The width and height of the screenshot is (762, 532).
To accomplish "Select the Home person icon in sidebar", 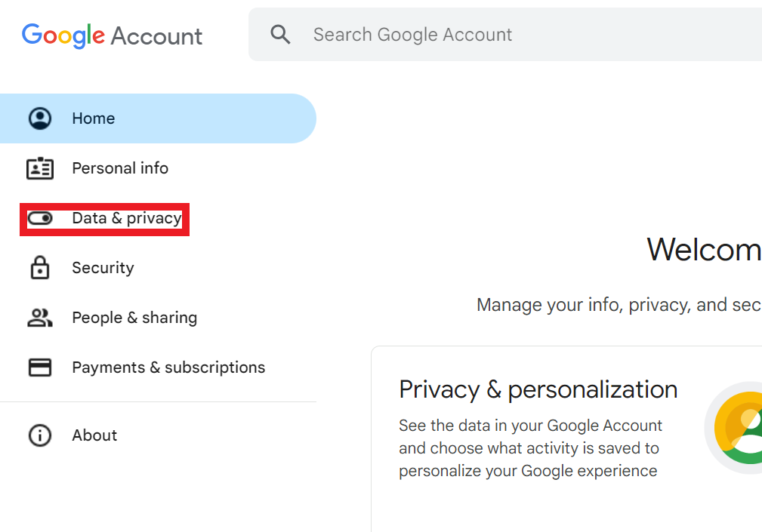I will point(39,118).
